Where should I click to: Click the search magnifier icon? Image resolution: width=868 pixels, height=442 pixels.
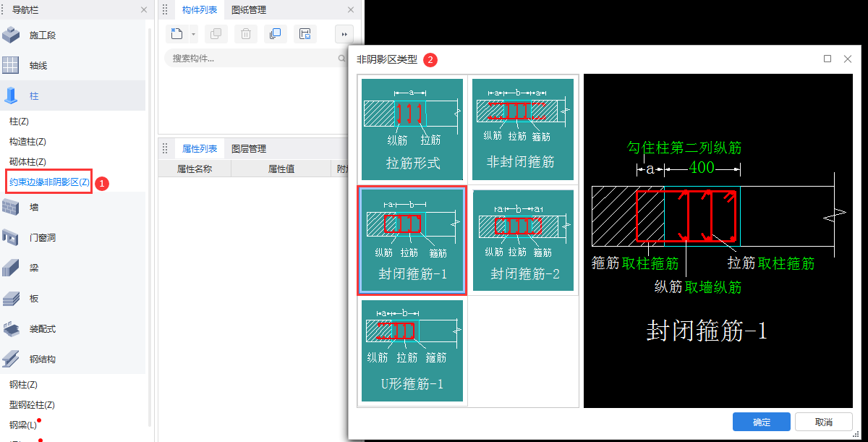pos(342,59)
